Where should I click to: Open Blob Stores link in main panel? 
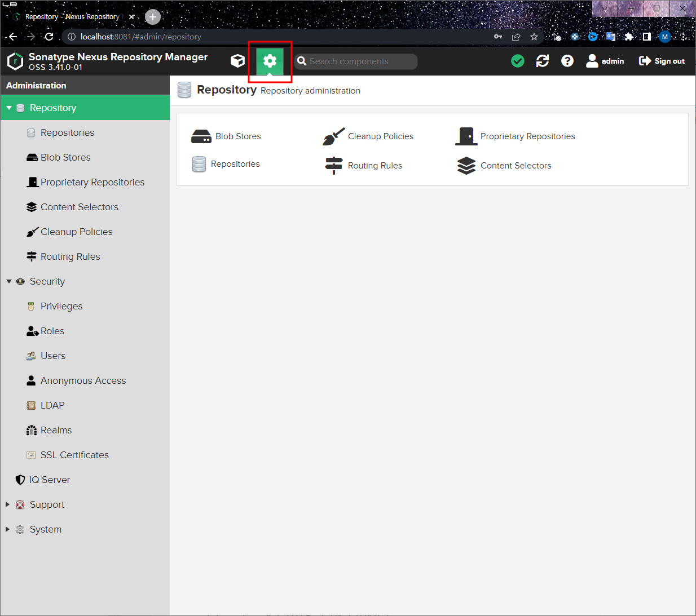coord(238,136)
